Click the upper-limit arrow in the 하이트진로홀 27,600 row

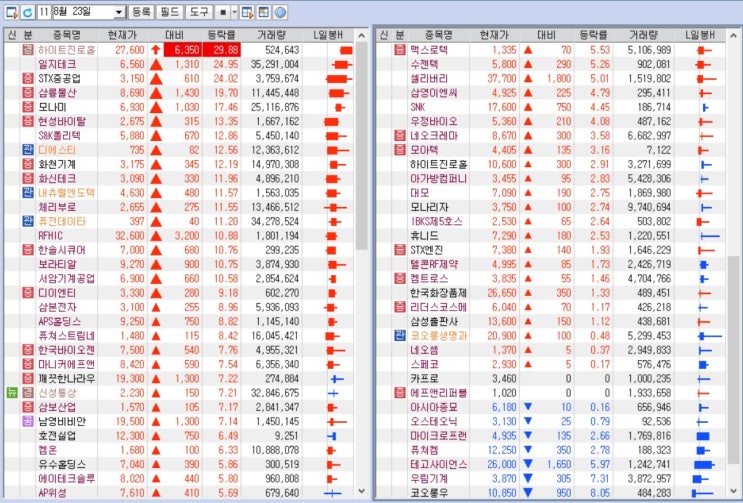pos(156,50)
